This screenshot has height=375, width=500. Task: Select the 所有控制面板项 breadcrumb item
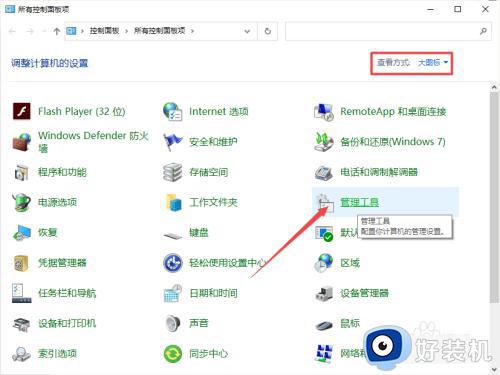159,31
